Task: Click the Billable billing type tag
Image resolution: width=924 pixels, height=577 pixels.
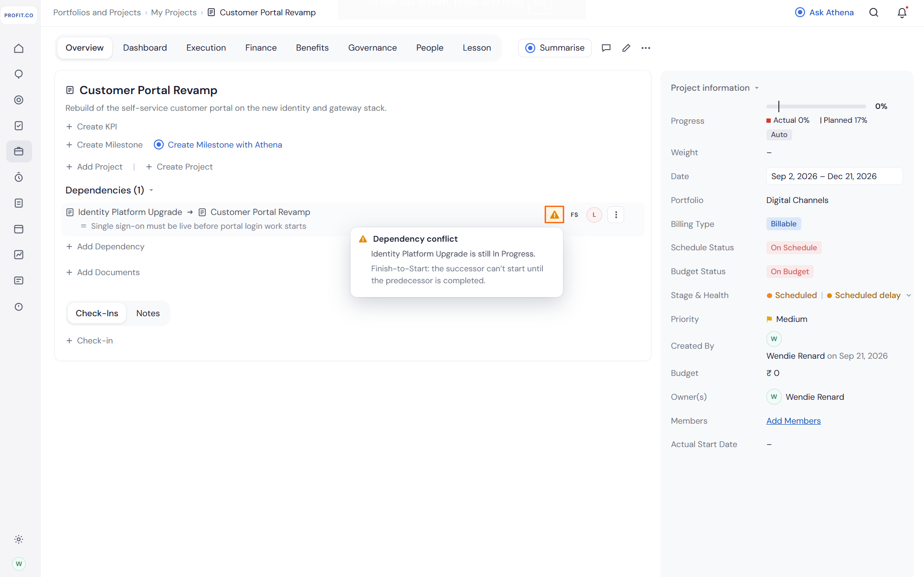Action: (783, 224)
